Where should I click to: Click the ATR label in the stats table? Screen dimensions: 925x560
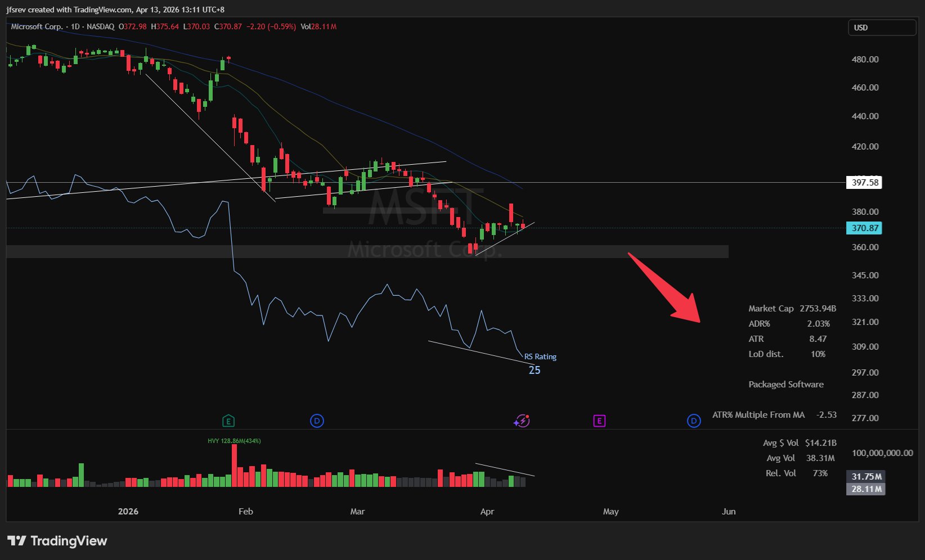(756, 338)
